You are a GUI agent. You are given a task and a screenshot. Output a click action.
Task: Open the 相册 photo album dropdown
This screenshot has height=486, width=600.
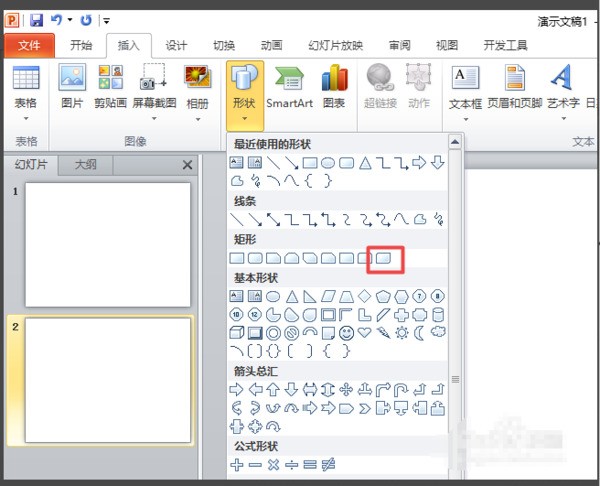[x=197, y=93]
